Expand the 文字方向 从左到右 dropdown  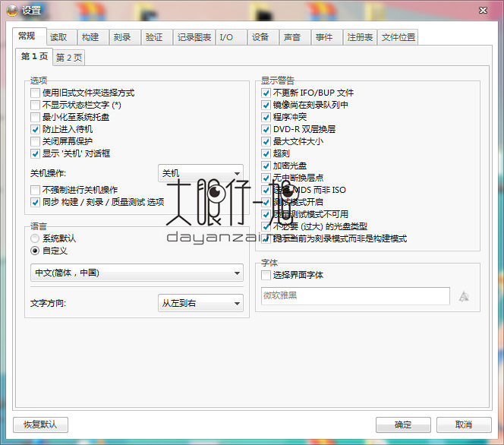click(x=200, y=303)
